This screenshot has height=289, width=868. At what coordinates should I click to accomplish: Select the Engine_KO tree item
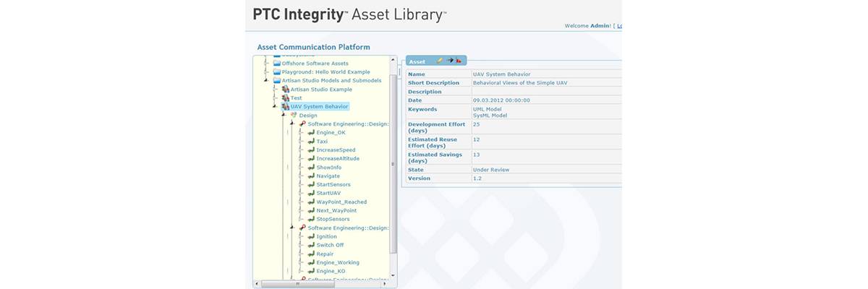(x=331, y=272)
